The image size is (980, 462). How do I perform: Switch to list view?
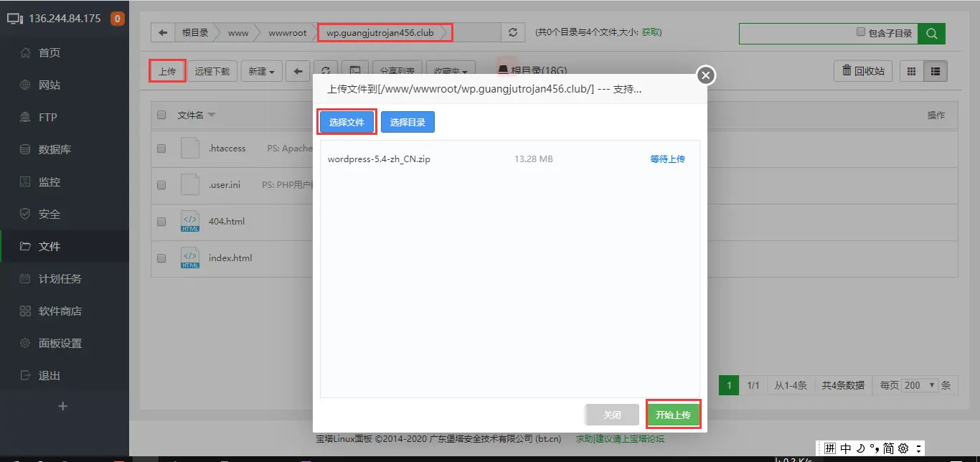936,71
